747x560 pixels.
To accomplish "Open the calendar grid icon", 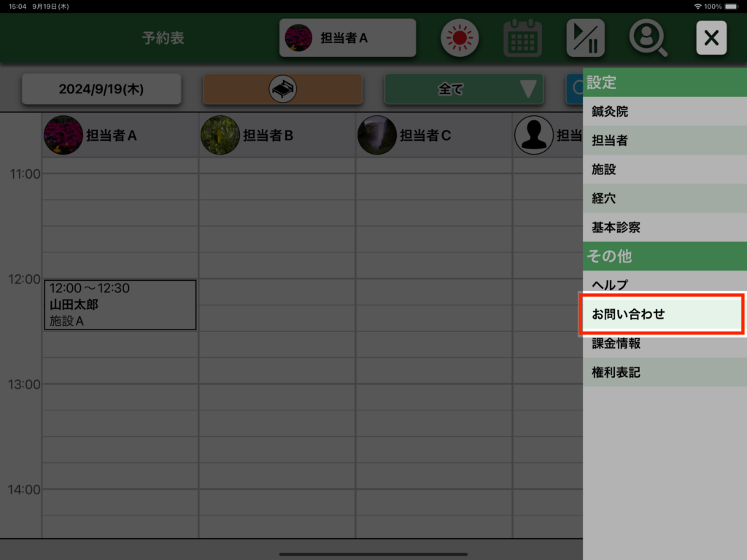I will tap(522, 38).
